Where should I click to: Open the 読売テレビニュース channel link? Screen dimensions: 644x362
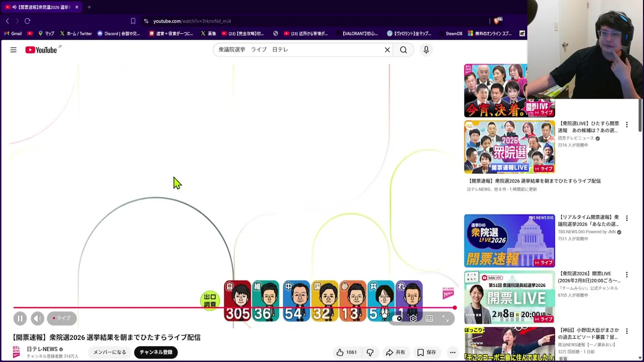click(x=576, y=138)
